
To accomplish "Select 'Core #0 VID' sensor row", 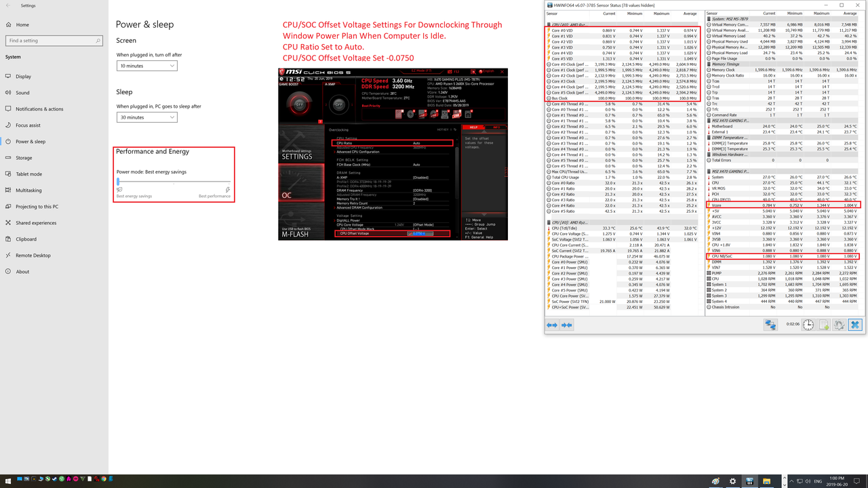I will click(x=622, y=30).
